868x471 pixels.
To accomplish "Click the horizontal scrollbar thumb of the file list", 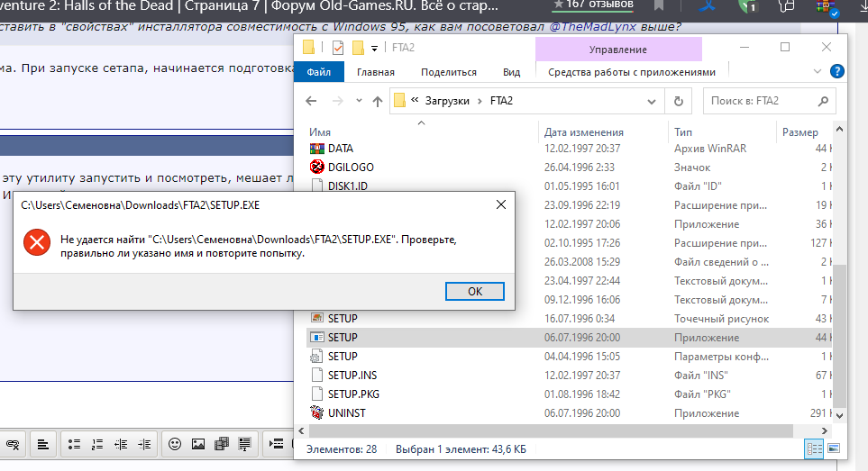I will click(550, 430).
